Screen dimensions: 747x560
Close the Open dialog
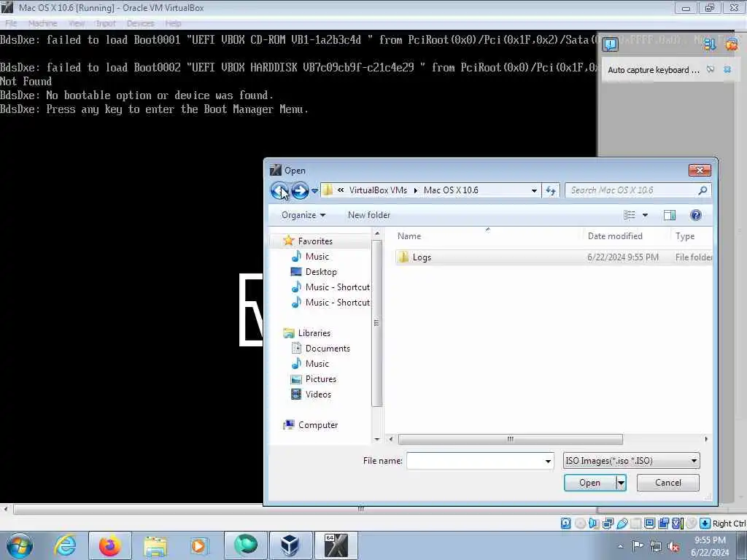700,170
